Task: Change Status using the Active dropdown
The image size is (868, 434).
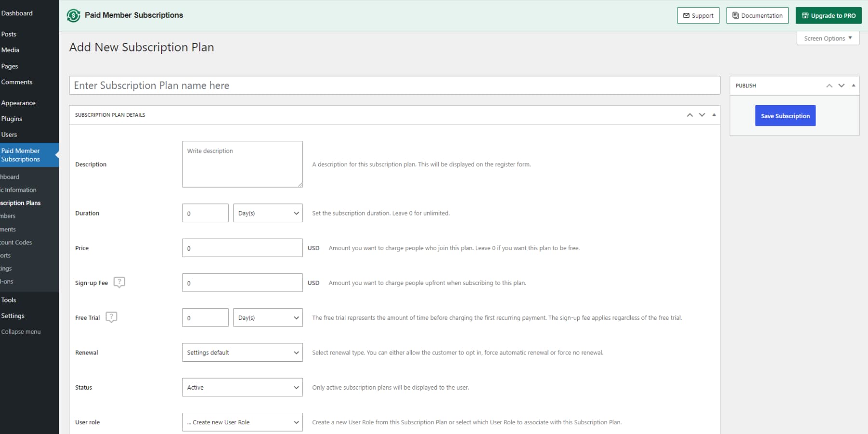Action: click(242, 387)
